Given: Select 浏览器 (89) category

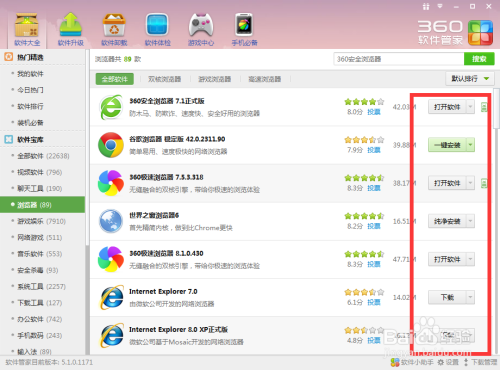Looking at the screenshot, I should [x=43, y=205].
